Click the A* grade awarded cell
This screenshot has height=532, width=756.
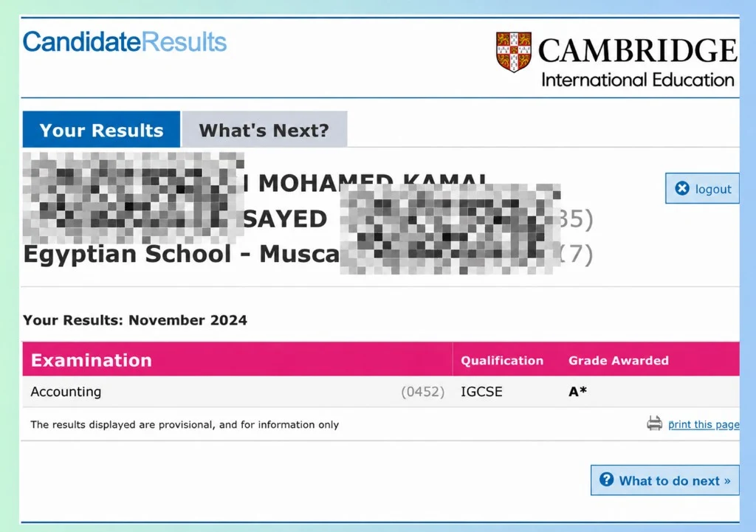(577, 391)
